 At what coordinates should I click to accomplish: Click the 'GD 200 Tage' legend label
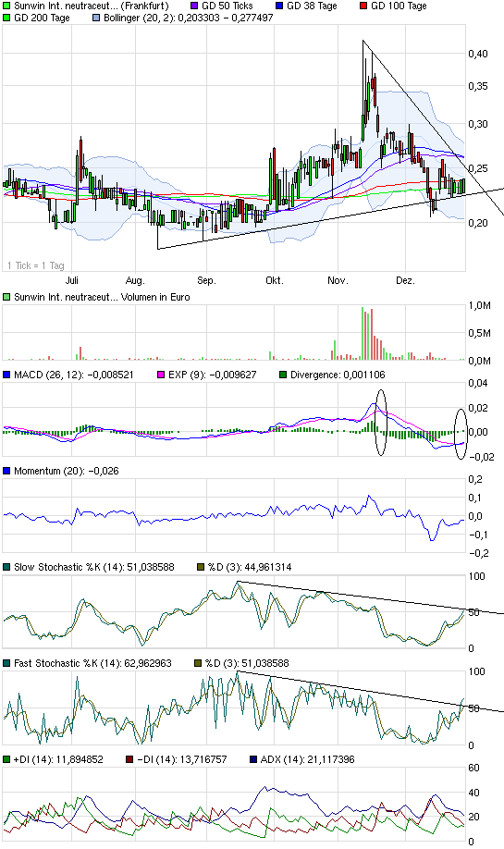[x=42, y=18]
